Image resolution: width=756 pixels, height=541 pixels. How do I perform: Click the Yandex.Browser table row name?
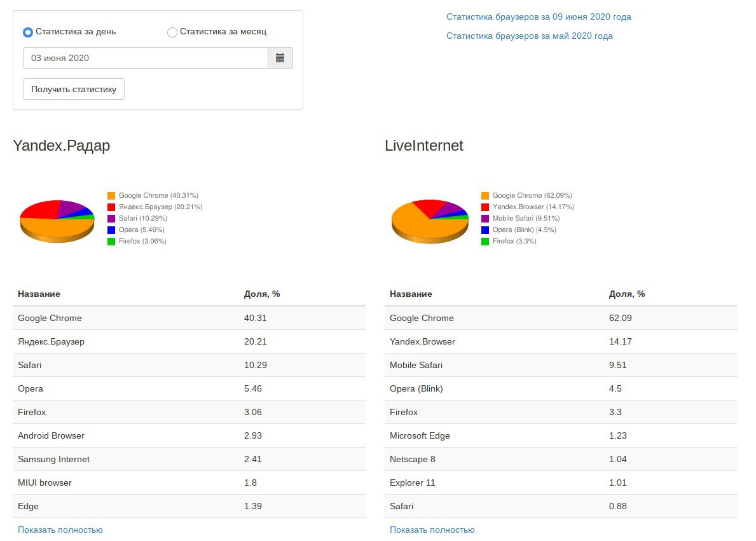coord(422,341)
